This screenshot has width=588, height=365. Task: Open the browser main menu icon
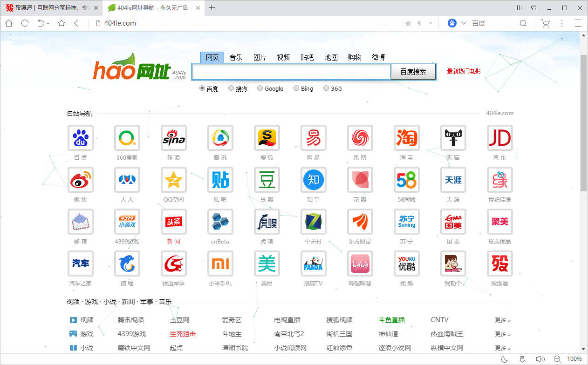click(578, 23)
